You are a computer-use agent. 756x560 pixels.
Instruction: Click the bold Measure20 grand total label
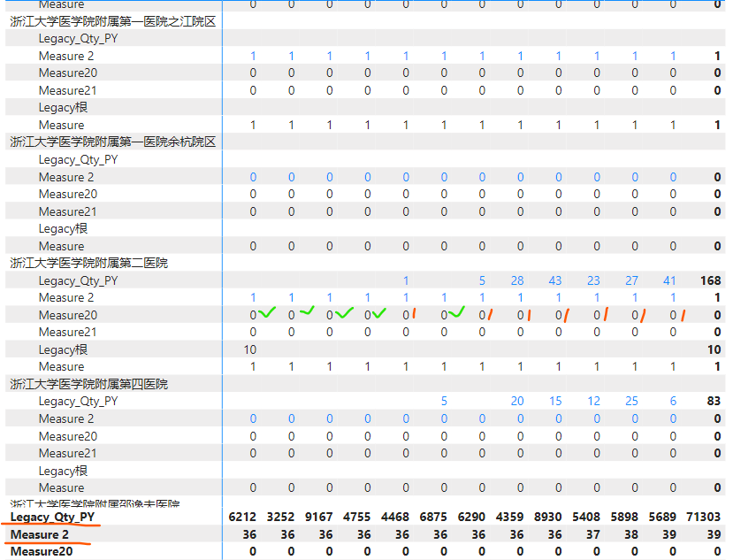(42, 551)
